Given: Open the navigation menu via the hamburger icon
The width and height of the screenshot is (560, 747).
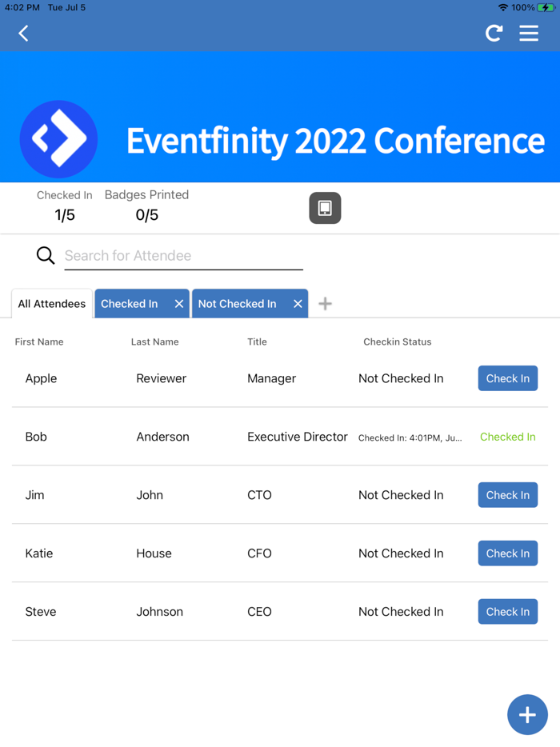Looking at the screenshot, I should [x=528, y=34].
